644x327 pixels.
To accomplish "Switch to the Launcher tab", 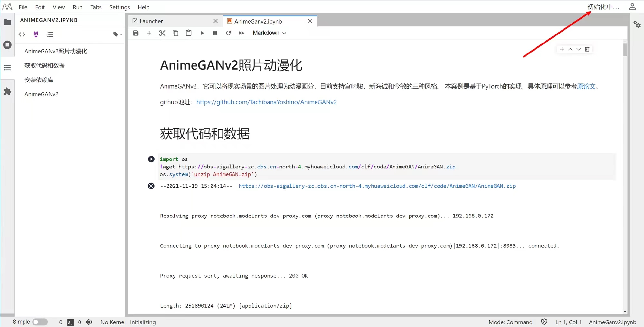I will 151,21.
